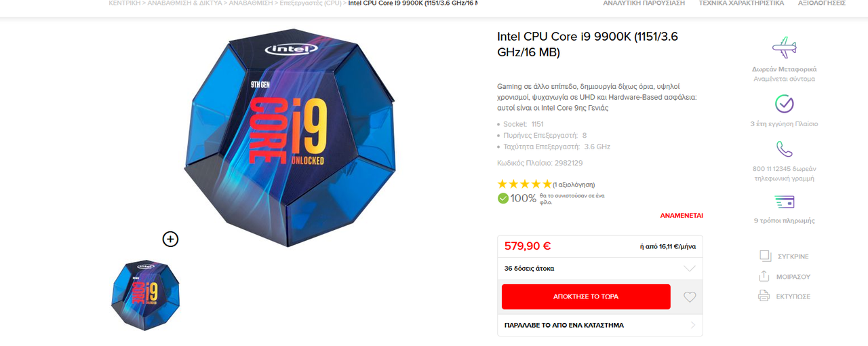Click the airplane free shipping icon
Screen dimensions: 868x346
[x=784, y=47]
